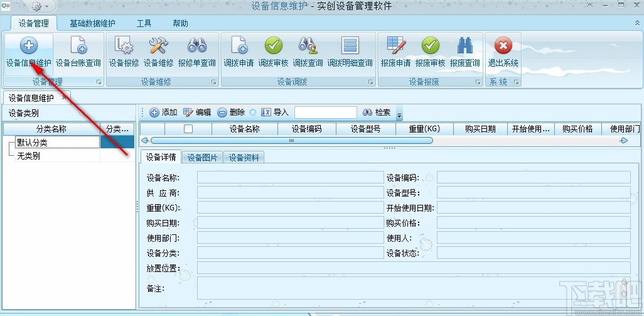Click the 设备型号 column header
The image size is (644, 316).
(366, 129)
